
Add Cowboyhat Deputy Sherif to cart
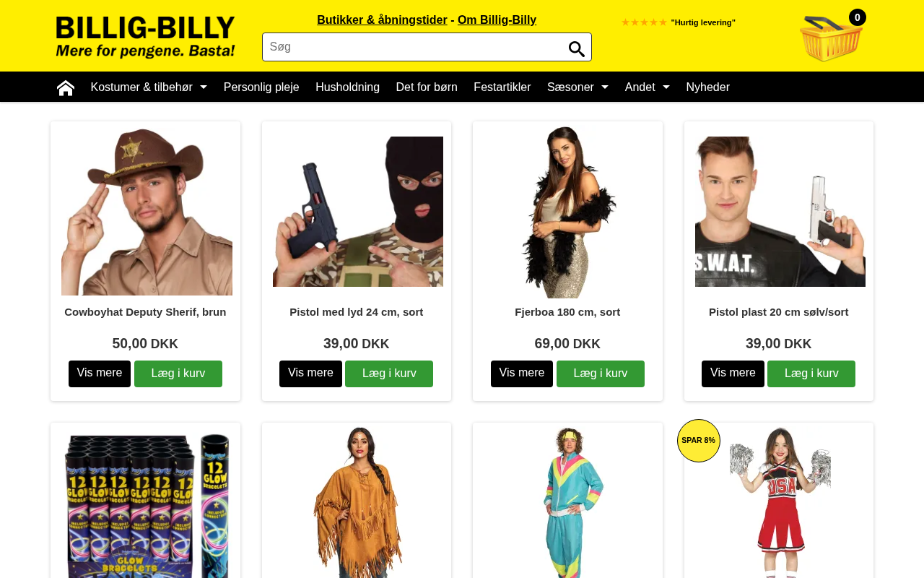click(178, 374)
